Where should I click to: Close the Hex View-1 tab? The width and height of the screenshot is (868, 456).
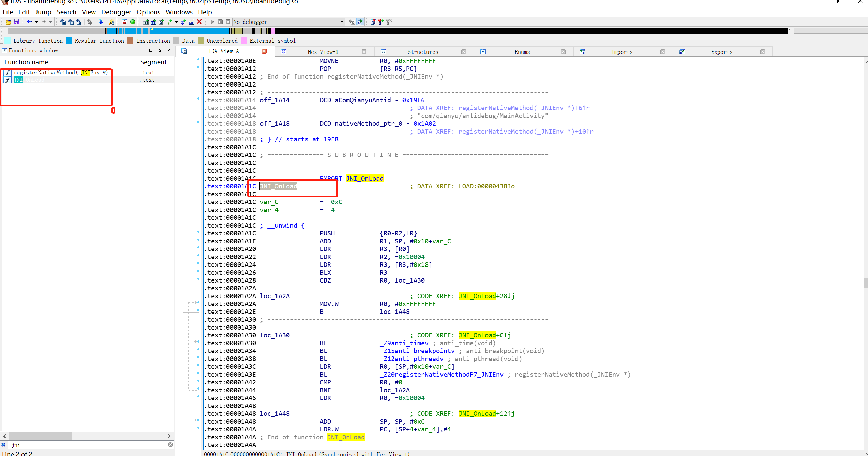(x=364, y=52)
